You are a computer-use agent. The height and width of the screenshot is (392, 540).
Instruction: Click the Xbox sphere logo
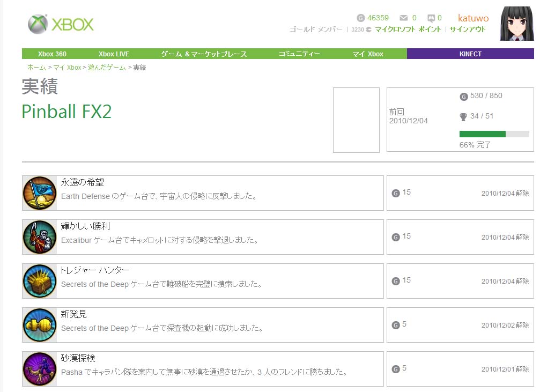(x=38, y=24)
